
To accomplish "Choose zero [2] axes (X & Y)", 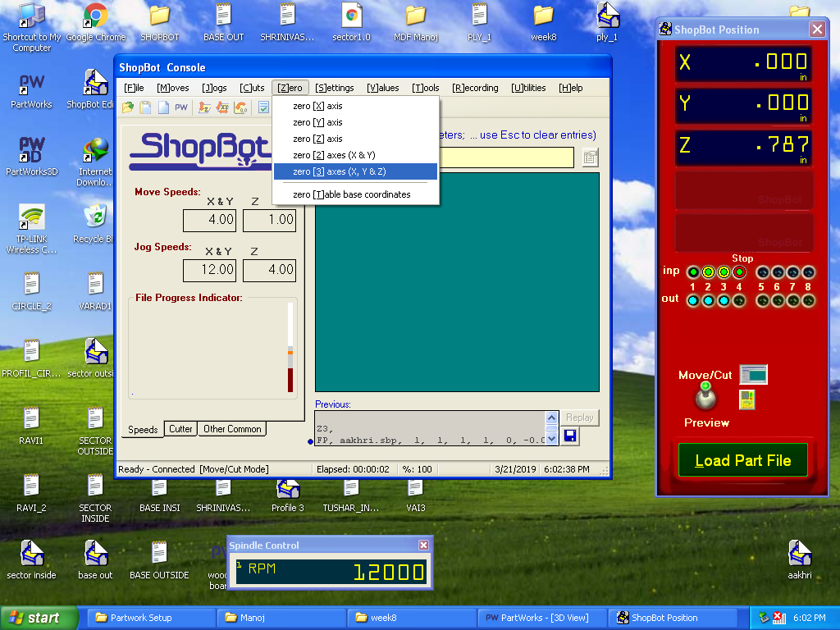I will tap(355, 155).
